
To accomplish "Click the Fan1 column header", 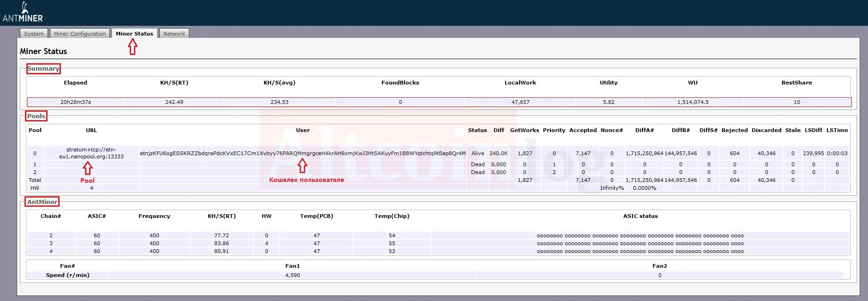I will tap(293, 266).
